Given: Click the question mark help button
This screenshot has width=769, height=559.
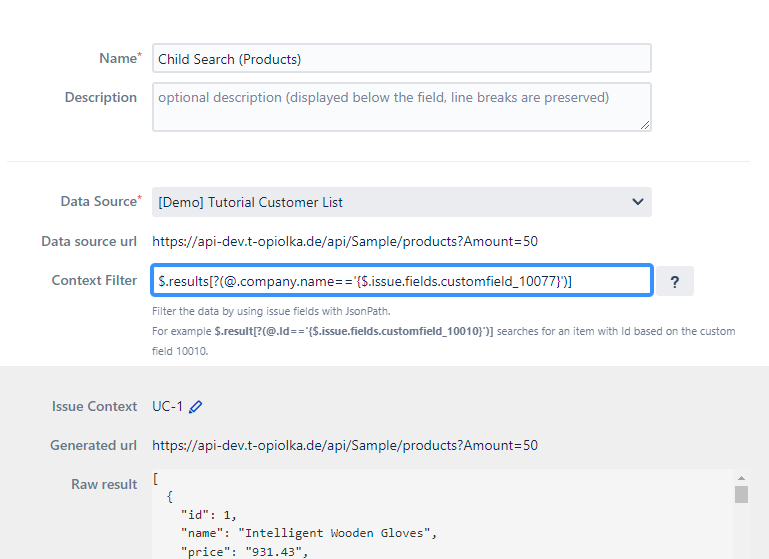Looking at the screenshot, I should point(675,282).
